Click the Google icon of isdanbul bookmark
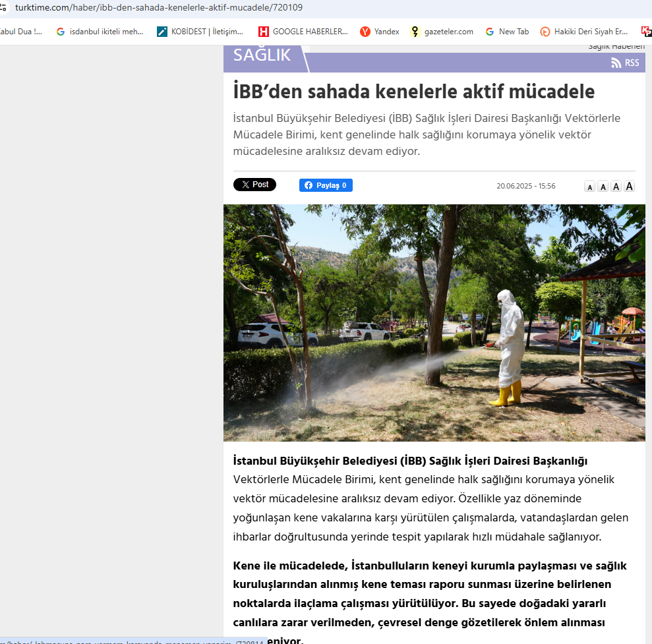The width and height of the screenshot is (652, 644). 61,32
